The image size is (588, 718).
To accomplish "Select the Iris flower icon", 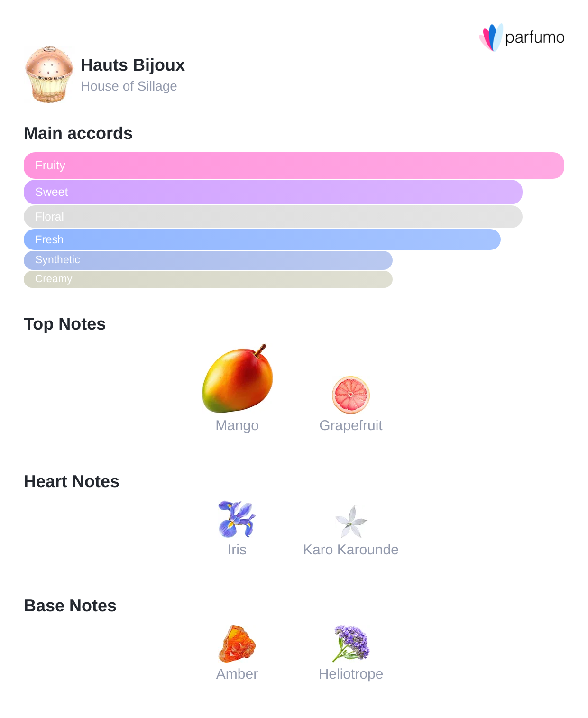I will [237, 519].
